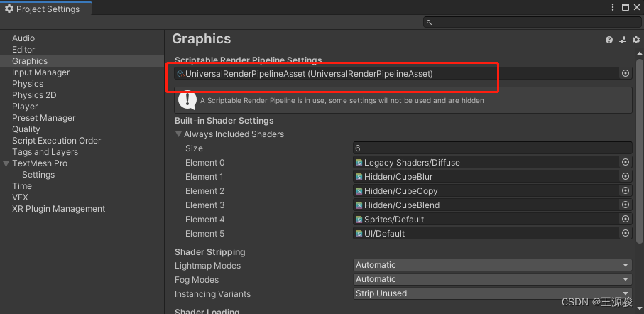Image resolution: width=644 pixels, height=314 pixels.
Task: Click the Instancing Variants label
Action: (x=212, y=294)
